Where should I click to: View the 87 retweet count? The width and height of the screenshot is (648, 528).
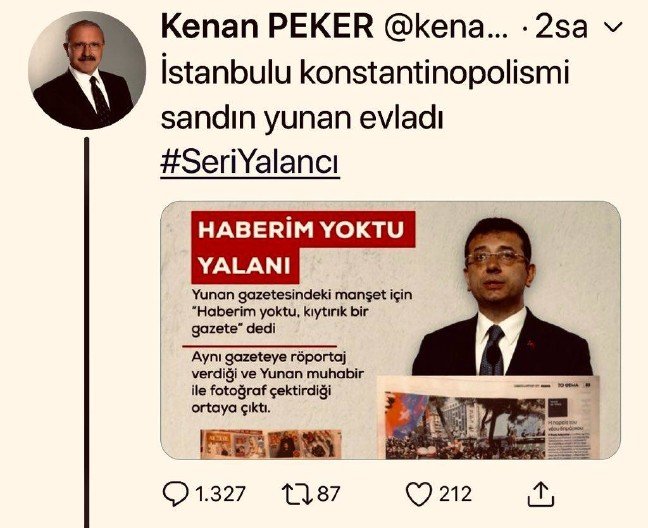coord(329,494)
